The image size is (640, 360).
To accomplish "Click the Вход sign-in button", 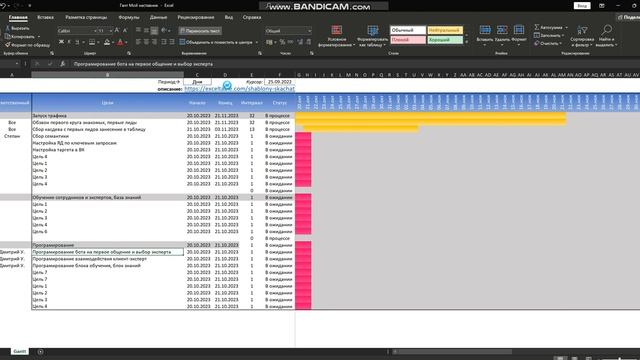I will click(582, 6).
